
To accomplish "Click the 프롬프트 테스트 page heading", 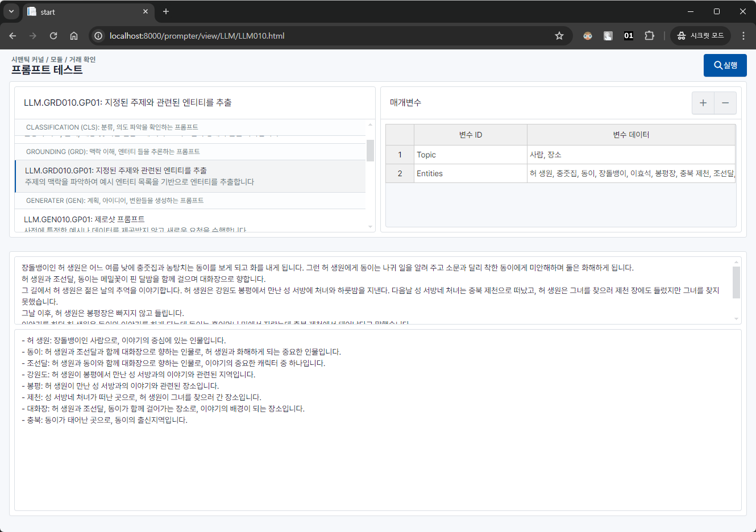I will (47, 70).
